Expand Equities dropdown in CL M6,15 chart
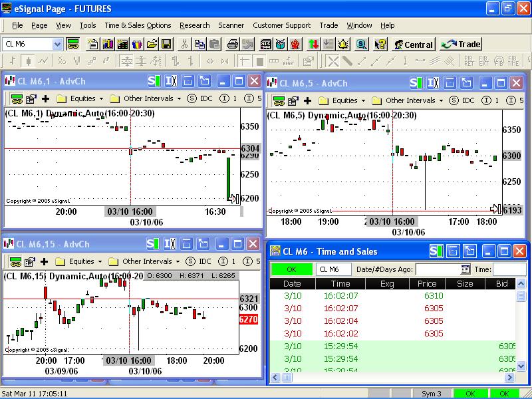This screenshot has height=399, width=532. tap(100, 261)
